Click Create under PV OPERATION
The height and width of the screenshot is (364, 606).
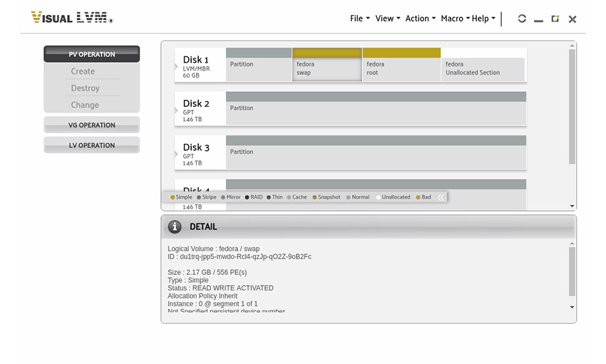83,71
